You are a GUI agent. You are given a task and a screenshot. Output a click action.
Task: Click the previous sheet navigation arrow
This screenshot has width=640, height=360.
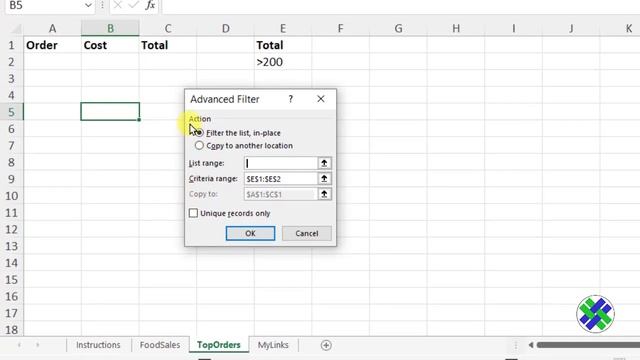19,345
